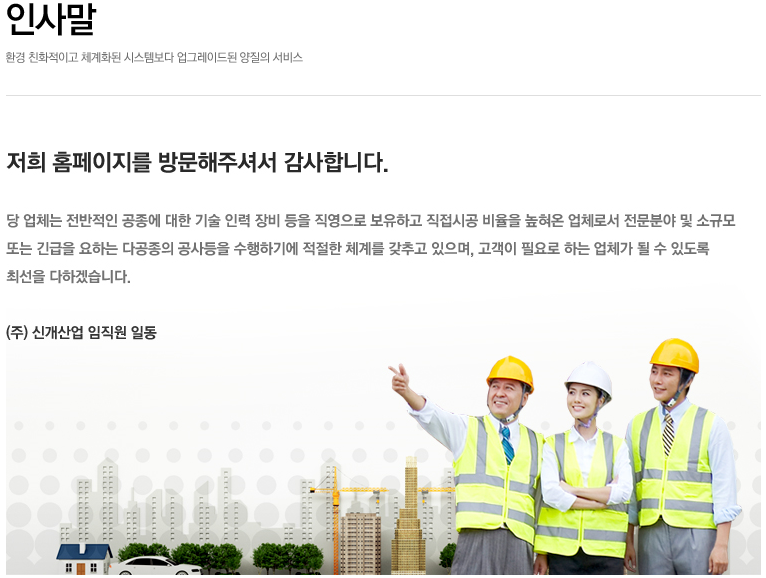Click the paragraph starting with 당 업체는
The image size is (766, 578).
[x=370, y=248]
